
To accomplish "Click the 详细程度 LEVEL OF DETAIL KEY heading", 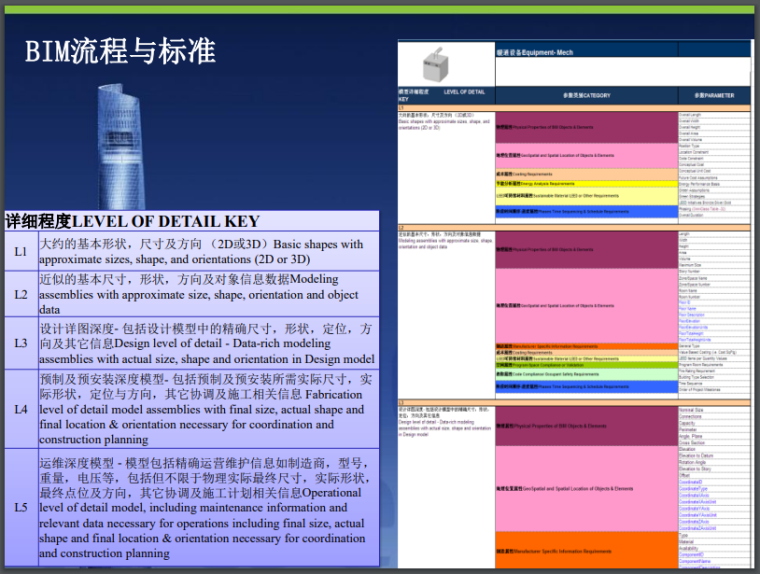I will [x=133, y=221].
